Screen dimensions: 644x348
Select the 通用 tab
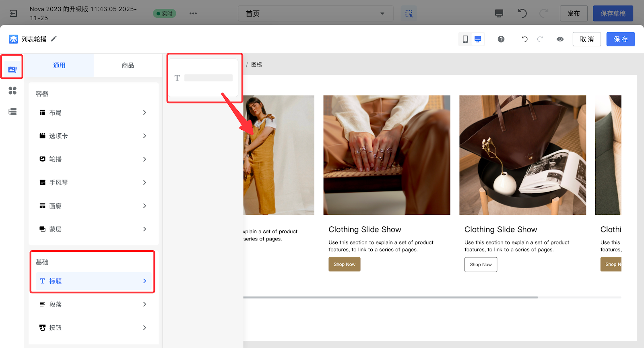tap(60, 65)
